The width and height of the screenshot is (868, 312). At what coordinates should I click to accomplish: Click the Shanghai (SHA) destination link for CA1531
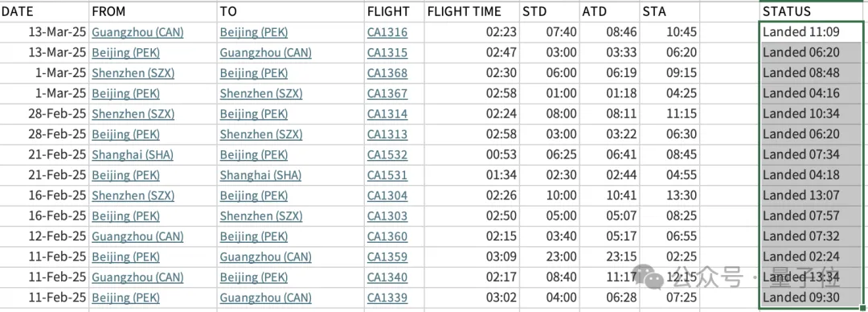click(x=260, y=175)
